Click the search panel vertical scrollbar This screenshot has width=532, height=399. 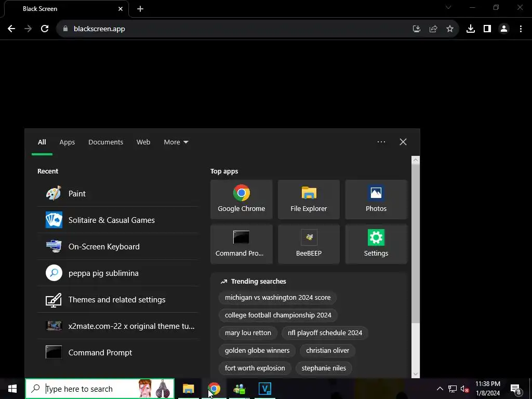(416, 244)
